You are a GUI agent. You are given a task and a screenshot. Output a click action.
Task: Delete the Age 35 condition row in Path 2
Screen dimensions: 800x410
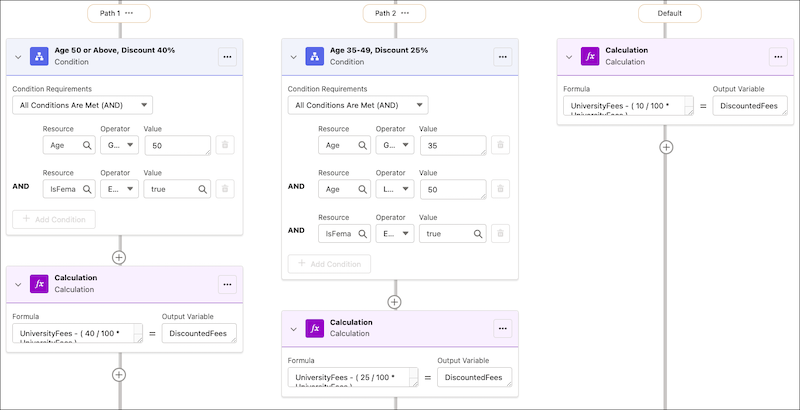[502, 146]
